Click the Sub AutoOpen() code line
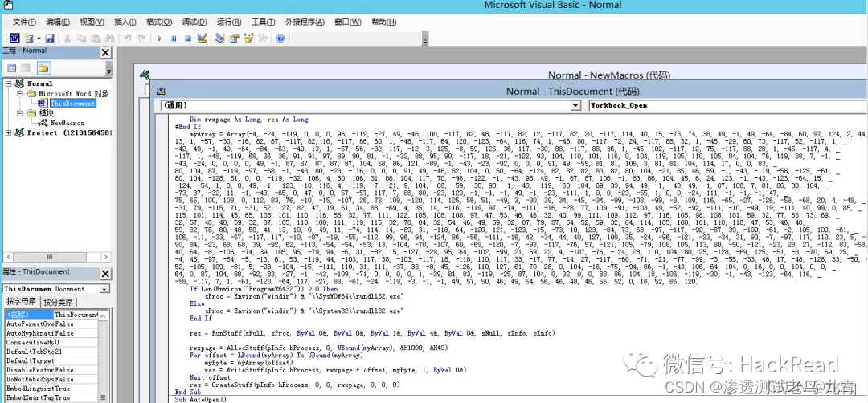The height and width of the screenshot is (403, 868). (x=200, y=398)
